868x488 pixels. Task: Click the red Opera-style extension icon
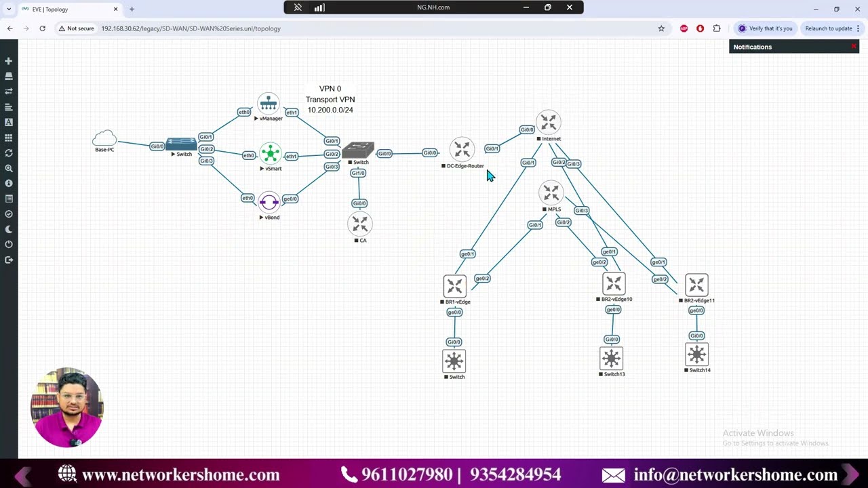(x=700, y=28)
